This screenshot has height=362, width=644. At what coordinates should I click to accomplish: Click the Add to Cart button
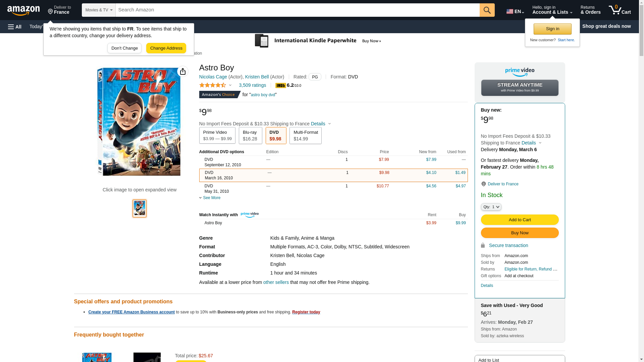click(x=520, y=220)
